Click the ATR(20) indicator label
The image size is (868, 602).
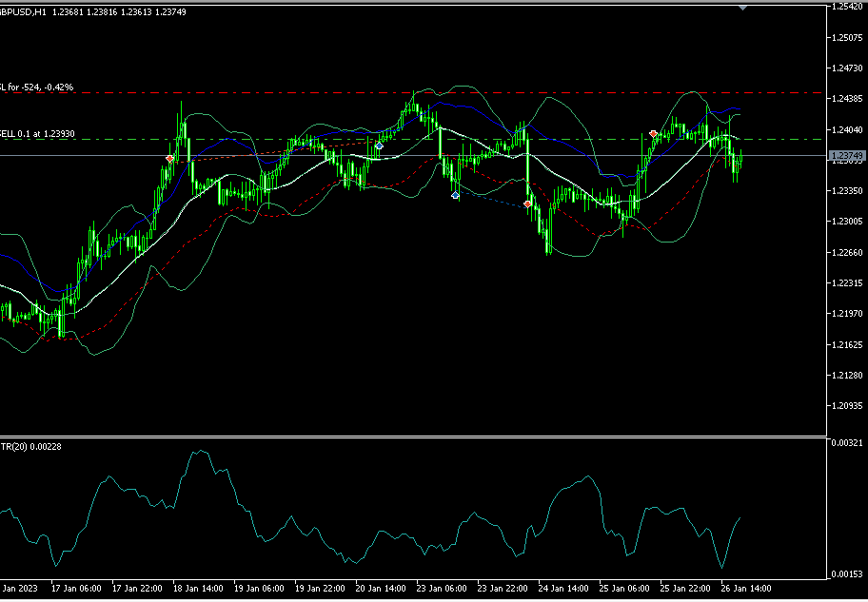coord(19,447)
